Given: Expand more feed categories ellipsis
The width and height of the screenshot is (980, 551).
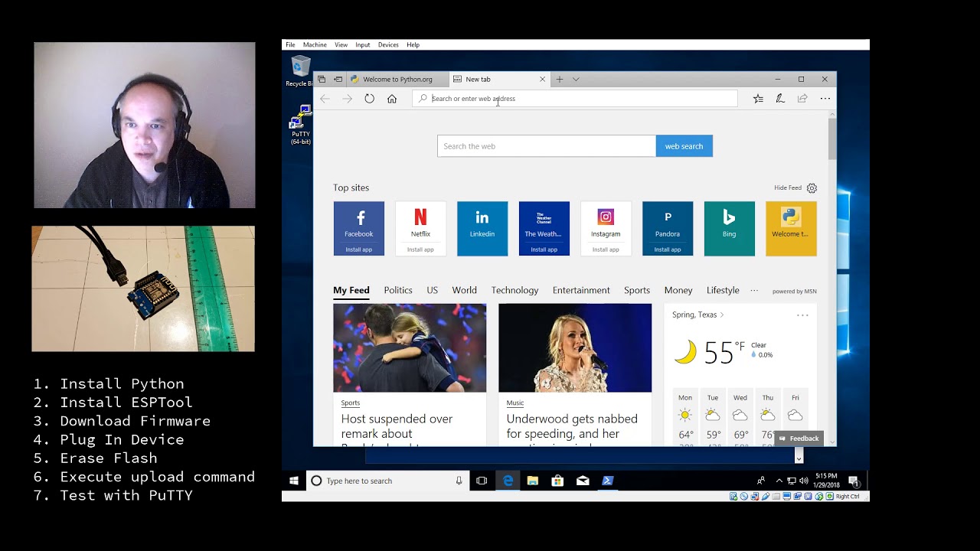Looking at the screenshot, I should [x=754, y=291].
